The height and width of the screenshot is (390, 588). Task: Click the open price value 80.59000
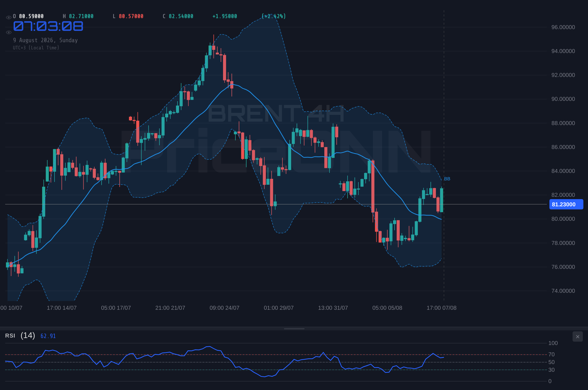pyautogui.click(x=31, y=16)
